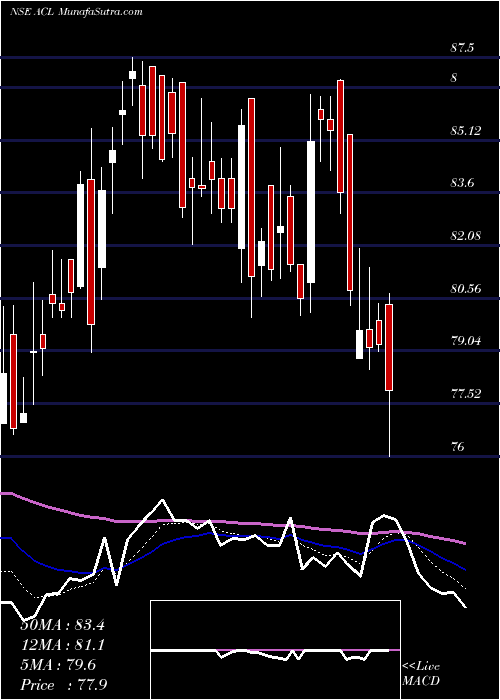Click the <<Live MACD label
500x700 pixels.
click(421, 674)
